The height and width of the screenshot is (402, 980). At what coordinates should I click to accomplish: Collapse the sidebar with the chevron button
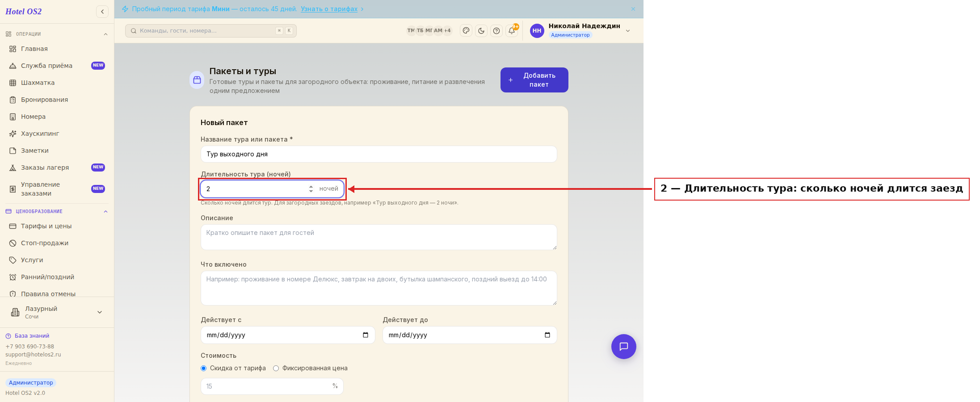point(102,12)
